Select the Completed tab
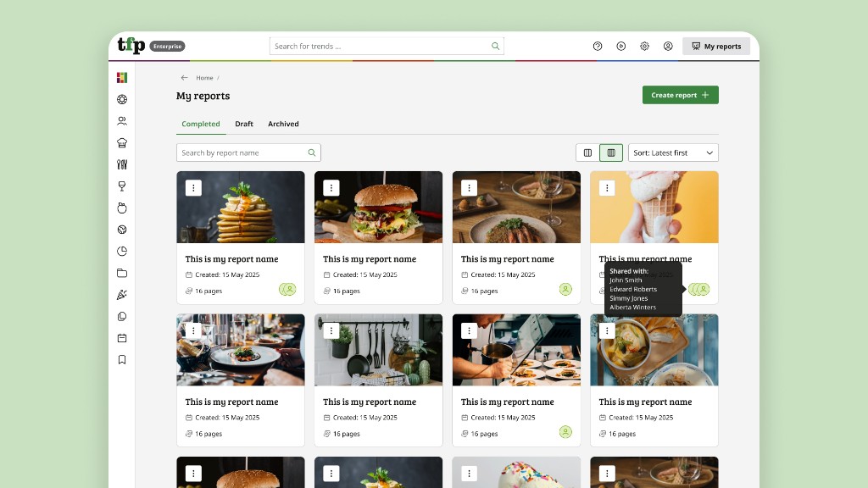This screenshot has height=488, width=868. click(201, 124)
